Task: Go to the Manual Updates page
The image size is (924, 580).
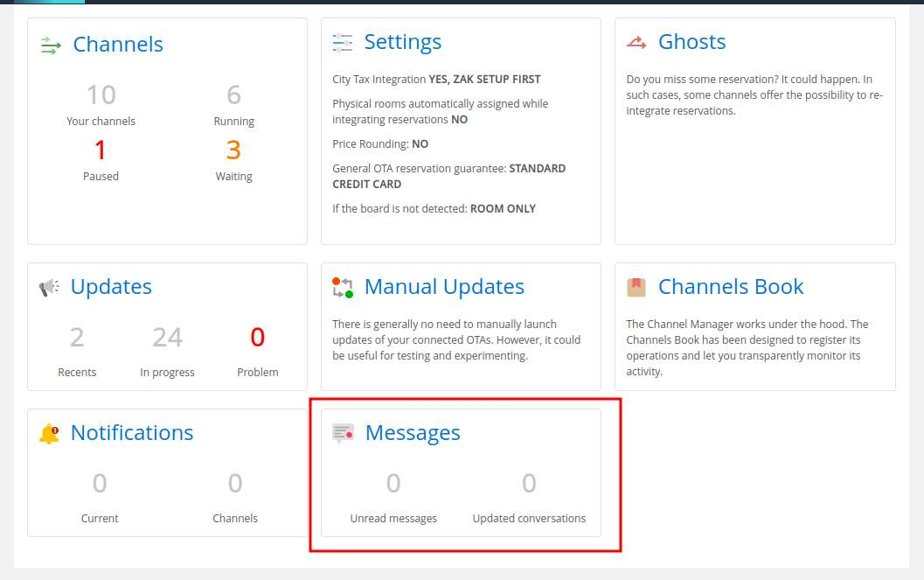Action: pos(444,287)
